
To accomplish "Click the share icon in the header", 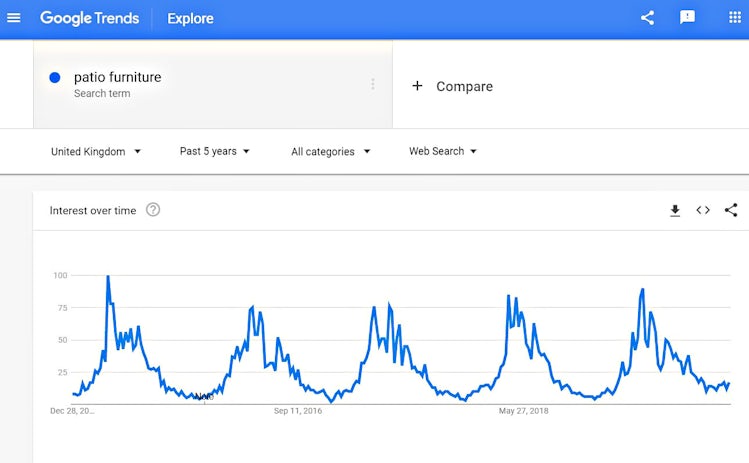I will [x=647, y=18].
